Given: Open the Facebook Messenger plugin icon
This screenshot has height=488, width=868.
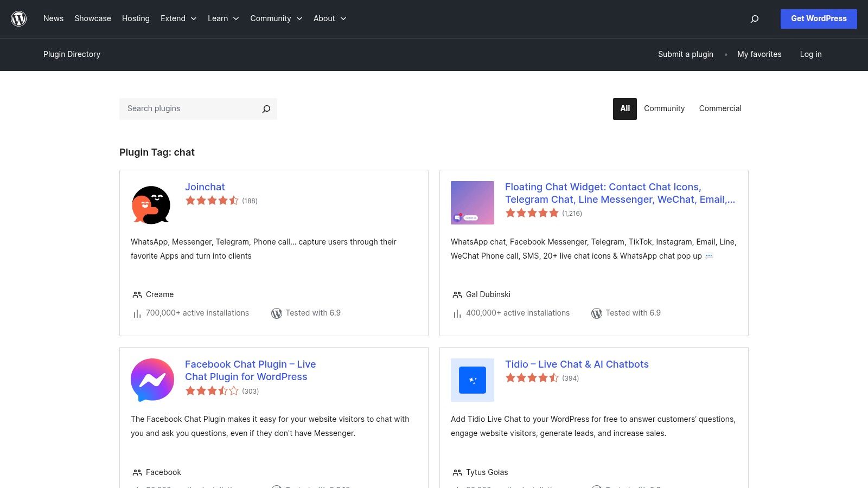Looking at the screenshot, I should point(152,380).
